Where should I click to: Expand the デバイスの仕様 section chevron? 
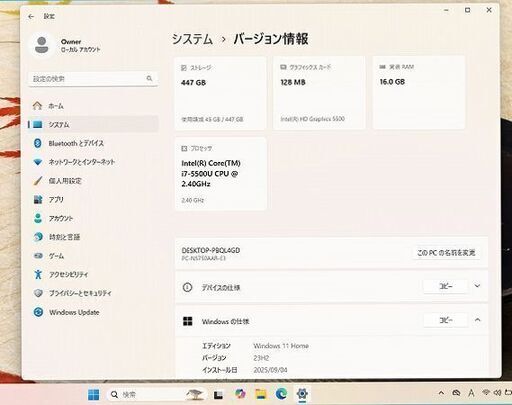477,286
